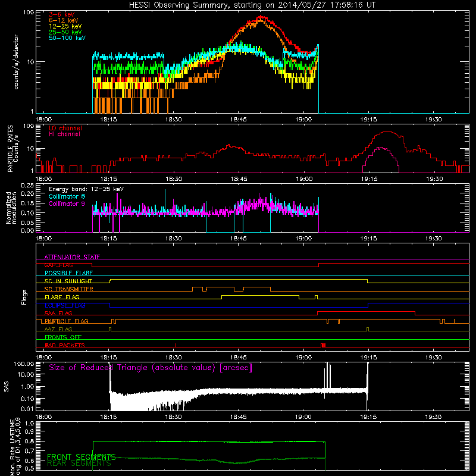Click the counts/s/detector axis label
476x476 pixels.
tap(16, 62)
